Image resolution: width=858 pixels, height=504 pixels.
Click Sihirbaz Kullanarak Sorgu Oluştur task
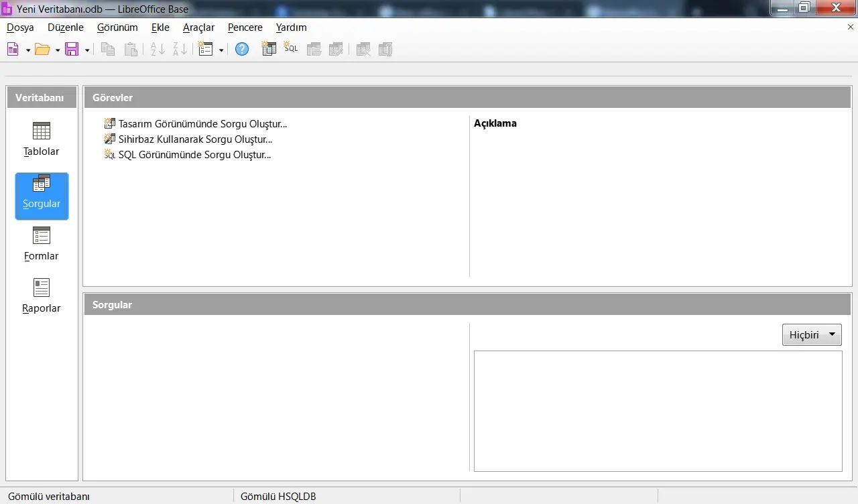pyautogui.click(x=188, y=139)
